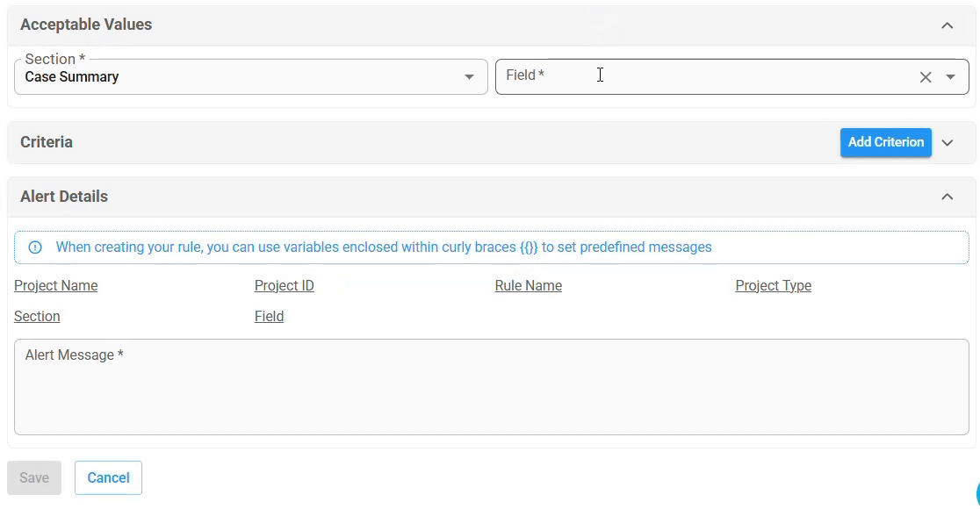This screenshot has height=509, width=980.
Task: Insert the Section variable link
Action: (x=37, y=316)
